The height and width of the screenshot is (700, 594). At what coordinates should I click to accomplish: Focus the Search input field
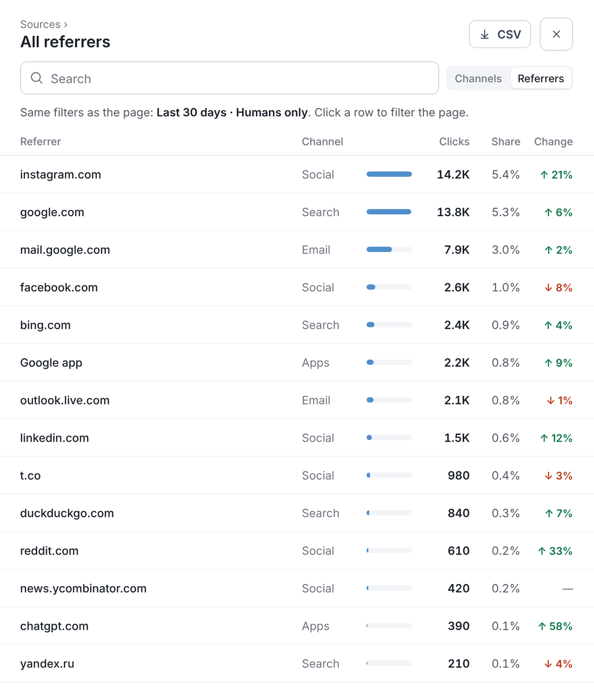tap(230, 78)
